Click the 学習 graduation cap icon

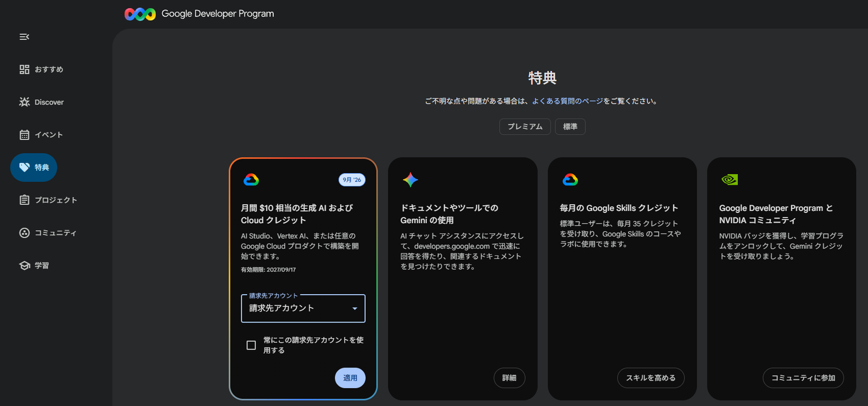24,265
